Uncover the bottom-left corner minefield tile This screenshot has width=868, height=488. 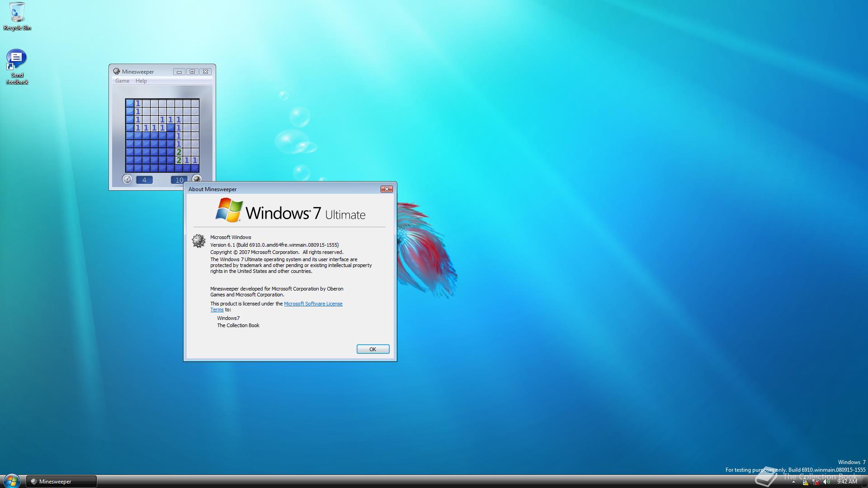click(x=130, y=168)
